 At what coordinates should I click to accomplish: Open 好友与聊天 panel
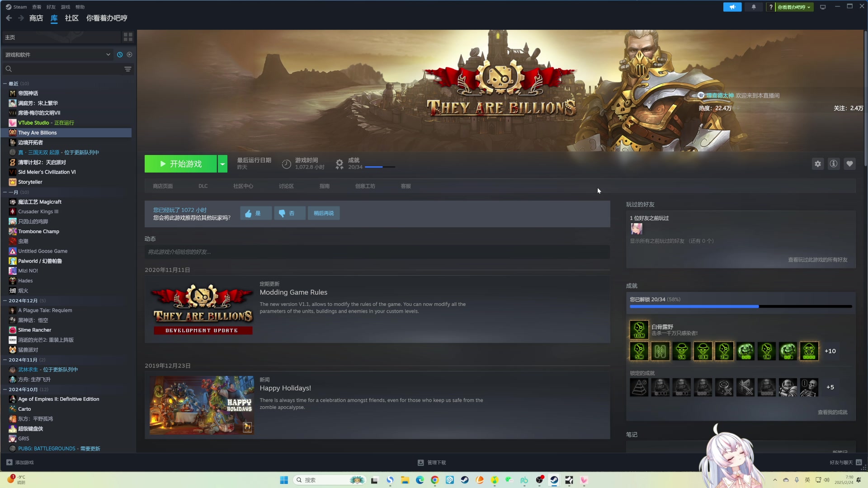[845, 463]
